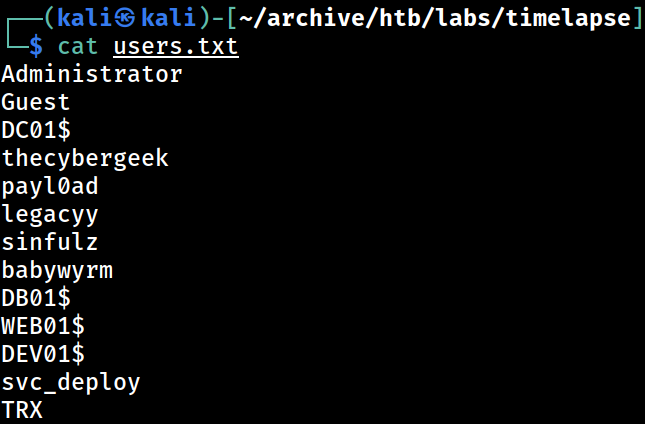Screen dimensions: 645x424
Task: Select the DB01$ machine account
Action: [x=36, y=298]
